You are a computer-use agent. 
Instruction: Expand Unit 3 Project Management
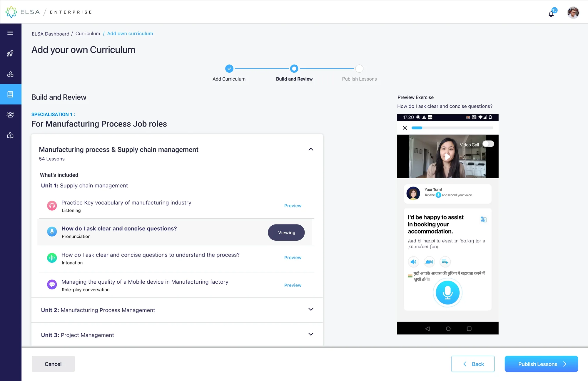(311, 335)
